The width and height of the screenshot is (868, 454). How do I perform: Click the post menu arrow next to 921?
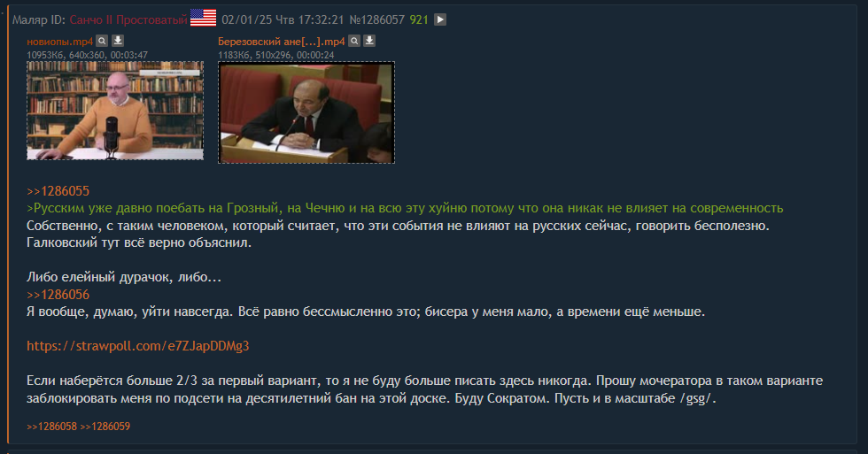point(440,19)
